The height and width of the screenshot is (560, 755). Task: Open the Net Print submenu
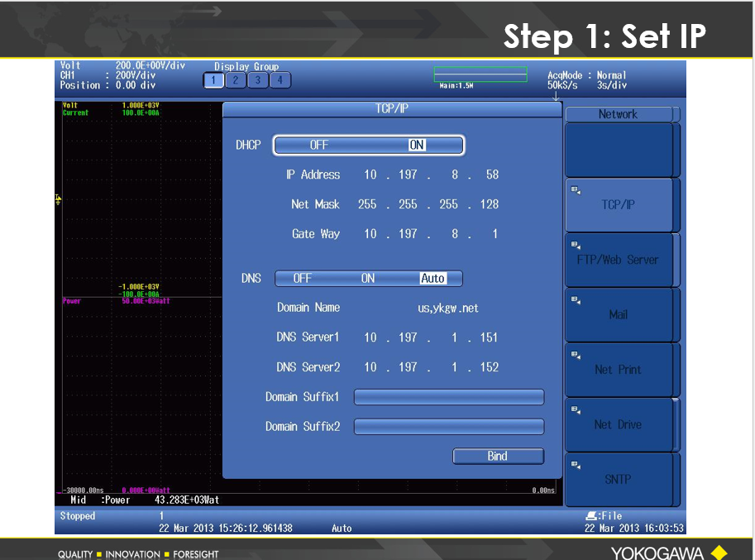(619, 370)
